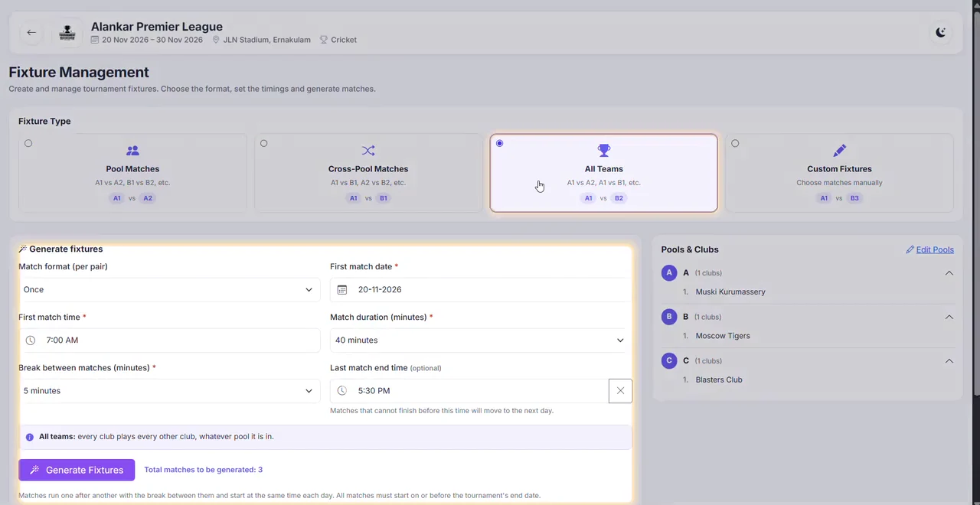This screenshot has width=980, height=505.
Task: Click the calendar icon in First match date field
Action: [x=342, y=289]
